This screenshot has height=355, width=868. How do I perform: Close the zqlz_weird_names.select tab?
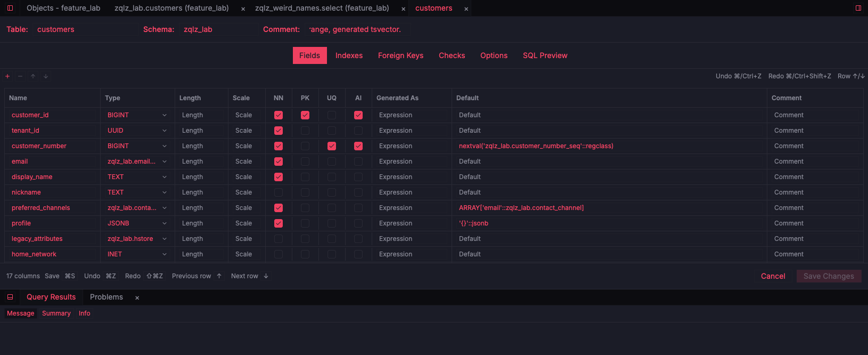click(403, 9)
